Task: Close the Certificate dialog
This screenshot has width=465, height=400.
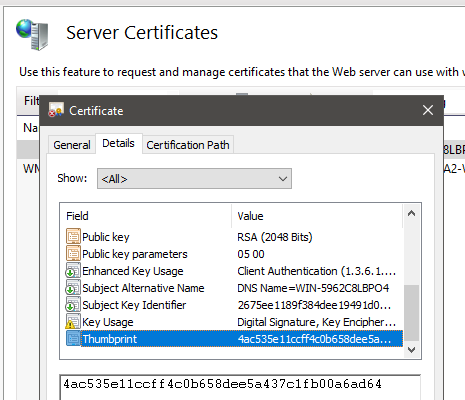Action: (x=428, y=110)
